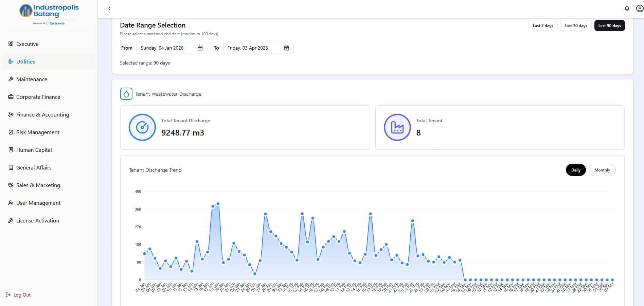Open the notifications bell
The height and width of the screenshot is (306, 644).
627,8
